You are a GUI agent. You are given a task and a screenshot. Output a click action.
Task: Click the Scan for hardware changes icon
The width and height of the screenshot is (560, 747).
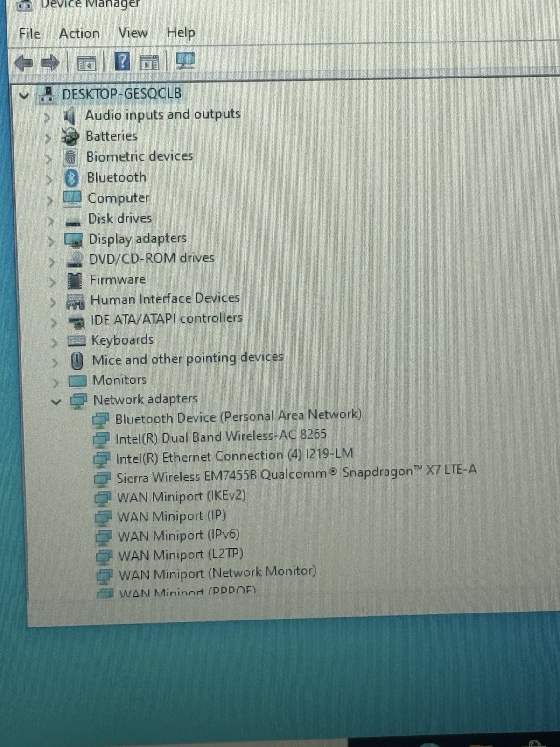click(x=185, y=61)
